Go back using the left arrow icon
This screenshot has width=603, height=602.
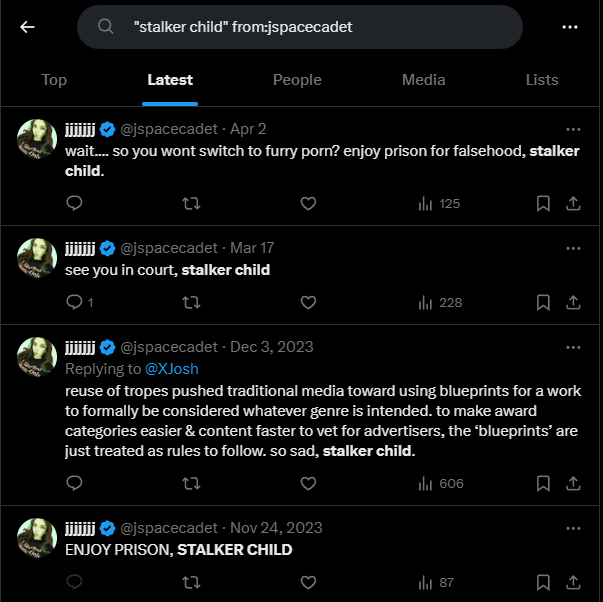(x=27, y=27)
